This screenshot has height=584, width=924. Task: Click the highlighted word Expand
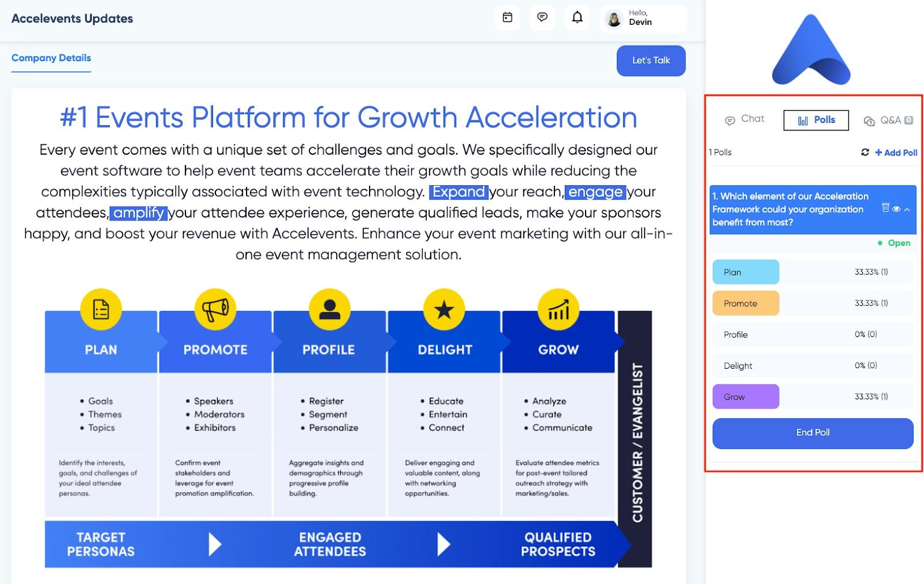click(459, 192)
